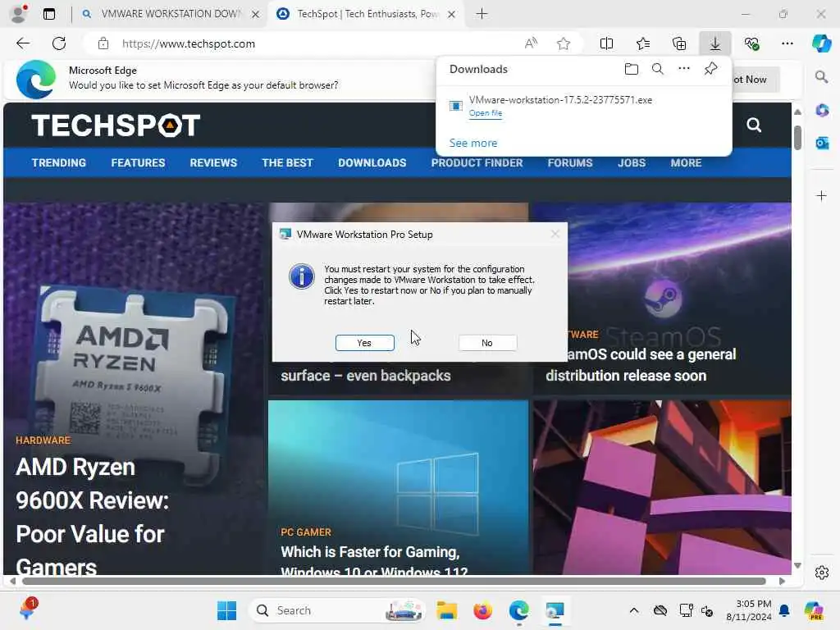
Task: Expand MORE in TechSpot navigation
Action: pyautogui.click(x=687, y=163)
